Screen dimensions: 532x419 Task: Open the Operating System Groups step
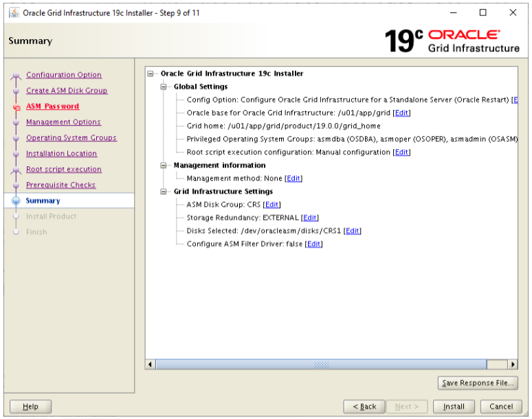tap(71, 137)
